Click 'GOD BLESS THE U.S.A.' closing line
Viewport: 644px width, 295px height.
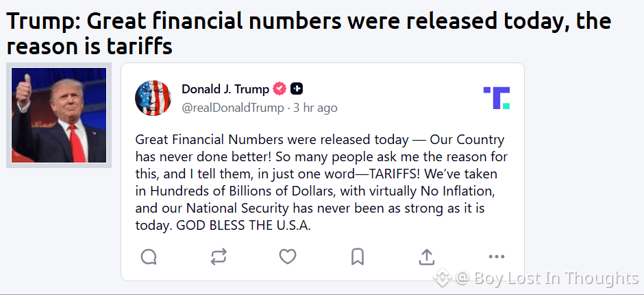(245, 225)
